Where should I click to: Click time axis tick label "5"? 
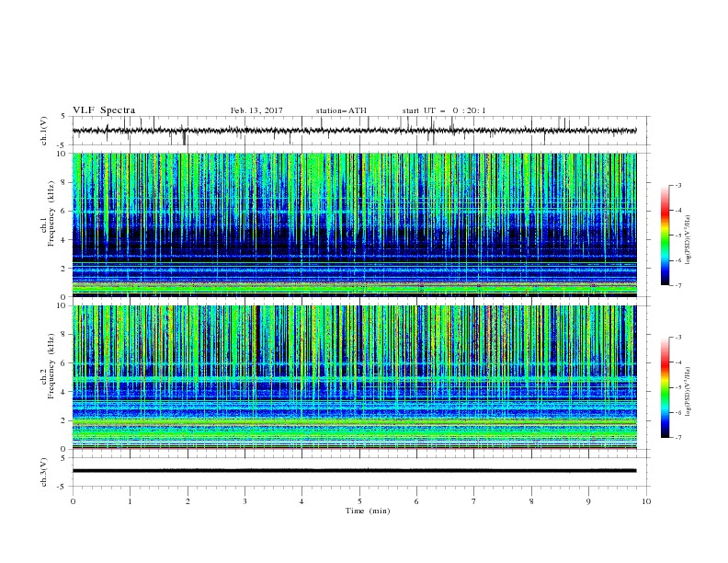[359, 501]
